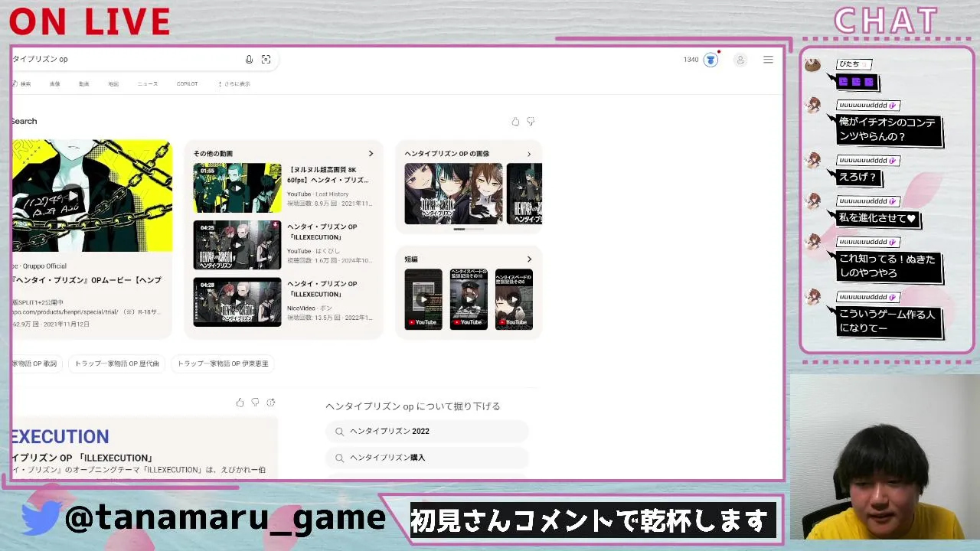Play the 04:28 duration video thumbnail

click(237, 302)
